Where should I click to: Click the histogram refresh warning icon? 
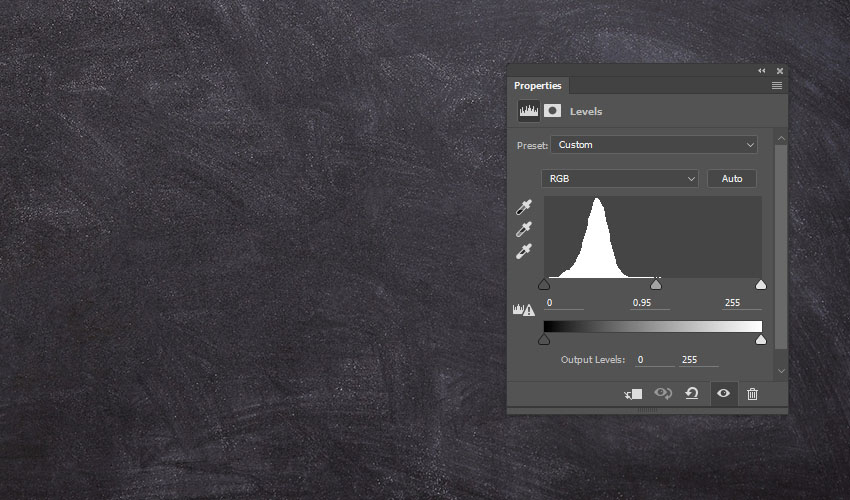coord(524,310)
